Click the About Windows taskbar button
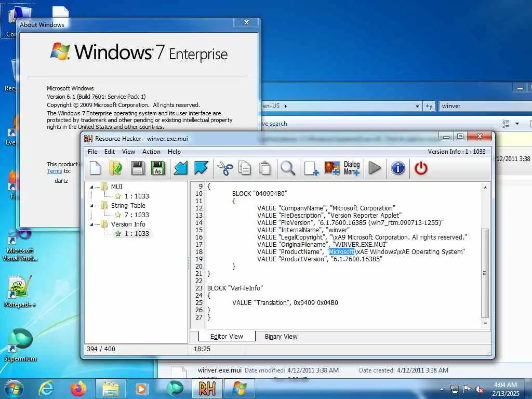This screenshot has width=532, height=399. point(239,389)
